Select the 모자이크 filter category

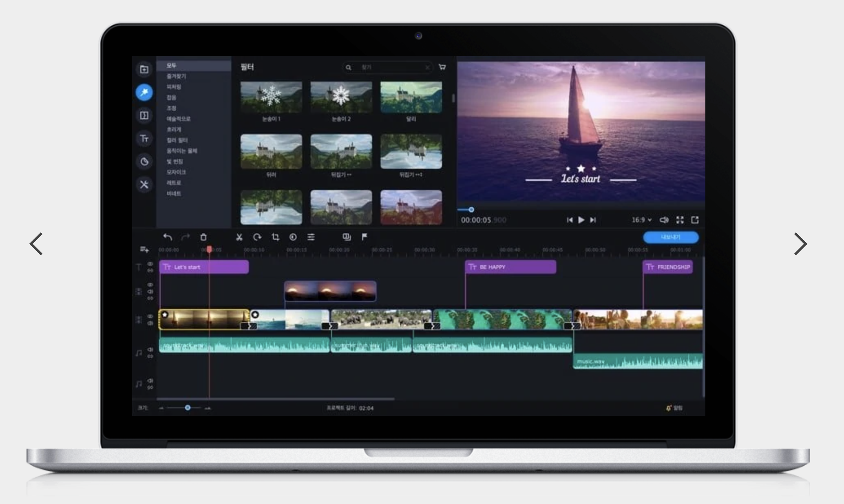(176, 172)
